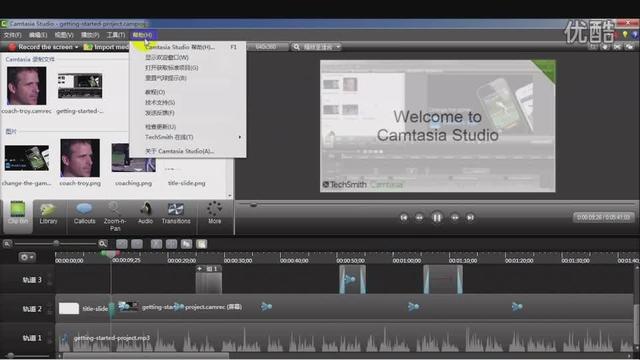640x360 pixels.
Task: Open the 播放(P) menu
Action: [90, 35]
